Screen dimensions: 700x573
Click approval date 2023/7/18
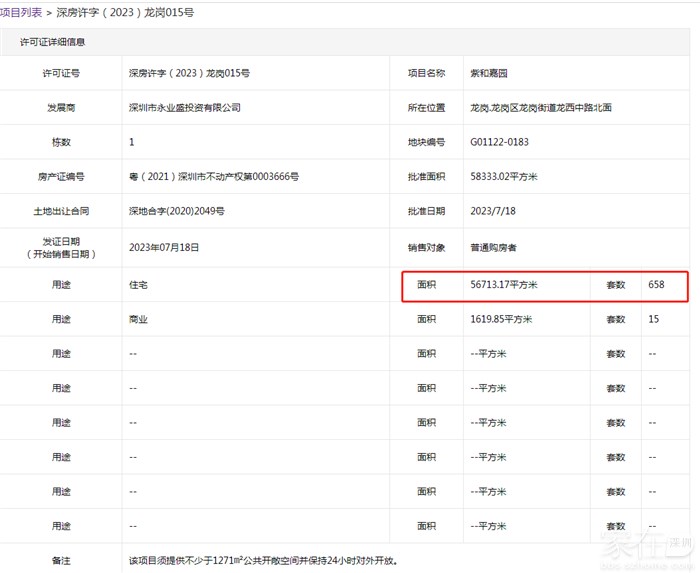(492, 211)
